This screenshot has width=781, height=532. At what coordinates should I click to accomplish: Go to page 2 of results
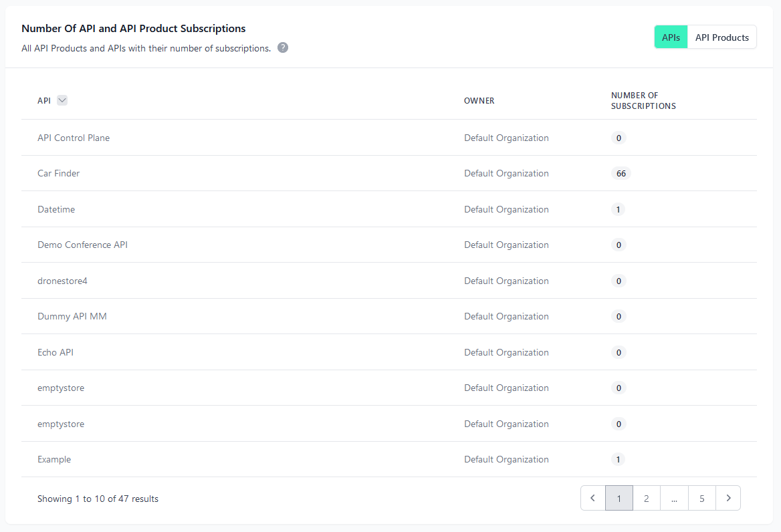coord(646,498)
